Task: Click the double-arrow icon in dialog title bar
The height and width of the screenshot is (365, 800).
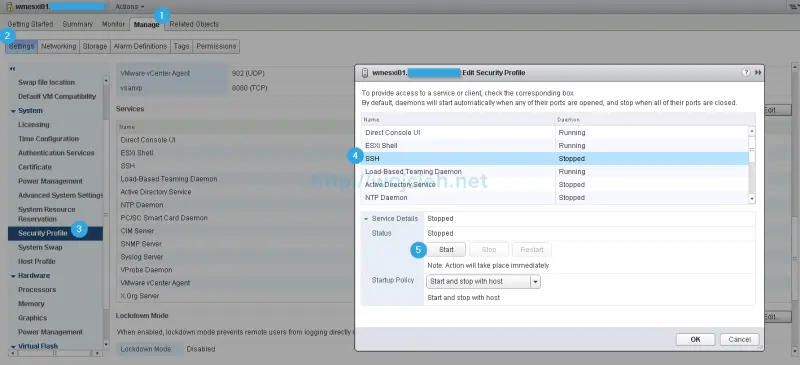Action: coord(758,72)
